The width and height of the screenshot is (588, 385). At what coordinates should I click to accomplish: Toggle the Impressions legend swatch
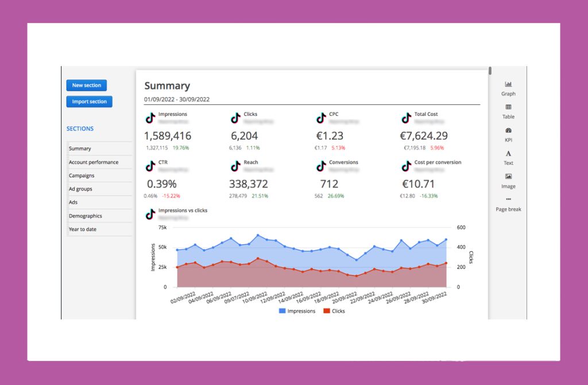point(282,311)
